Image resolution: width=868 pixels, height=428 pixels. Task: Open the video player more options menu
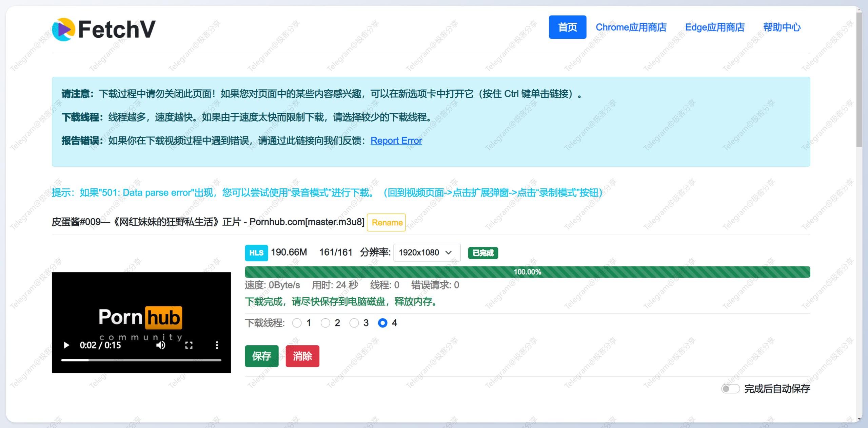pos(217,345)
